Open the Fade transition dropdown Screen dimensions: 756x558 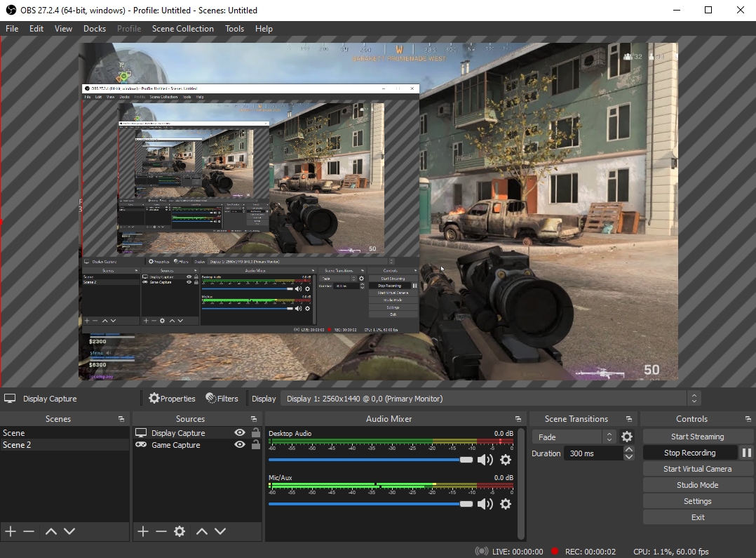573,437
